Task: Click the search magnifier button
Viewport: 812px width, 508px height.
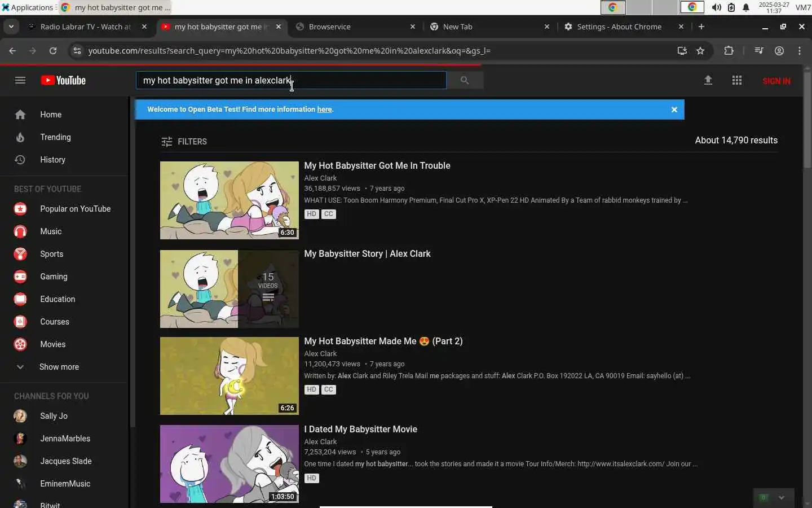Action: [x=465, y=80]
